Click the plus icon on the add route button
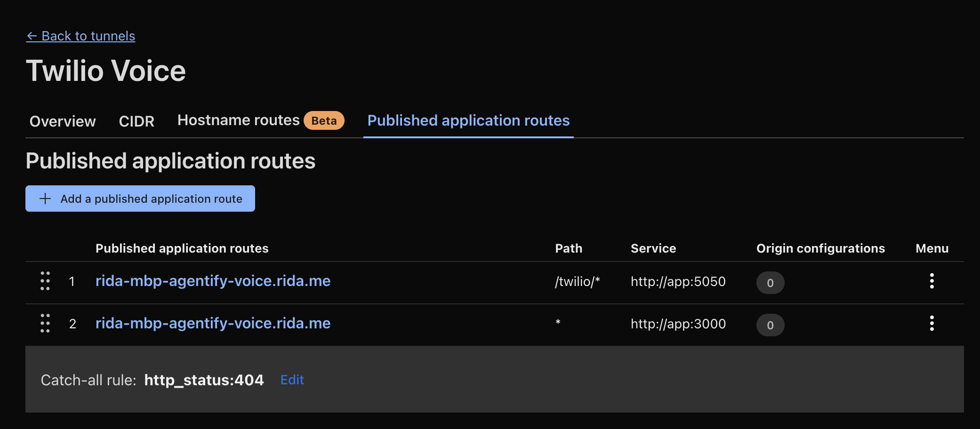The height and width of the screenshot is (429, 980). coord(45,199)
